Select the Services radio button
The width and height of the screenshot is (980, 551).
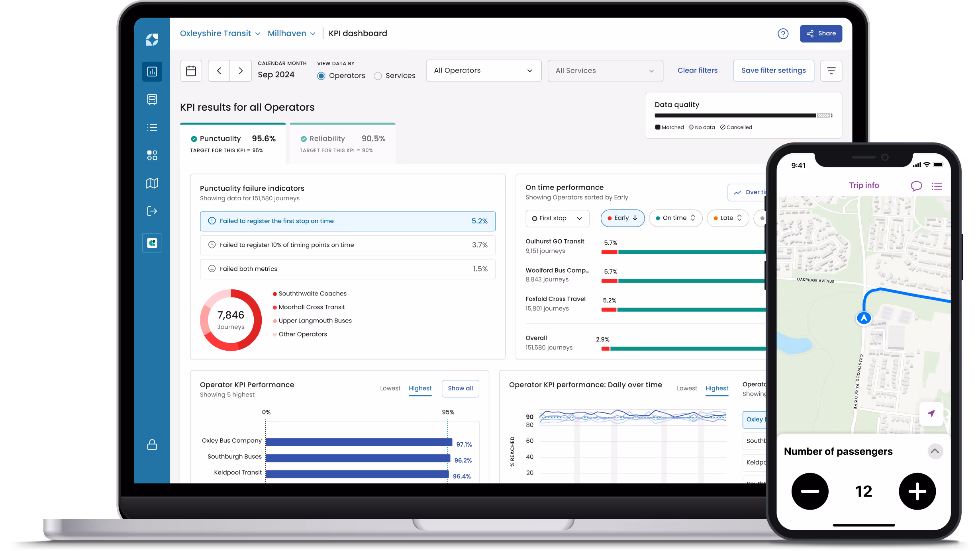point(378,76)
